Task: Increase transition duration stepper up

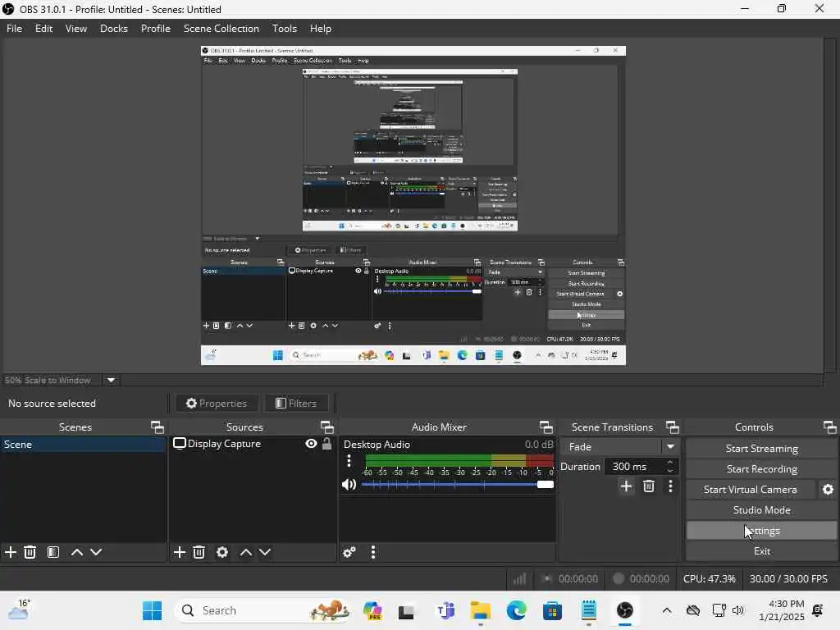Action: [x=669, y=463]
